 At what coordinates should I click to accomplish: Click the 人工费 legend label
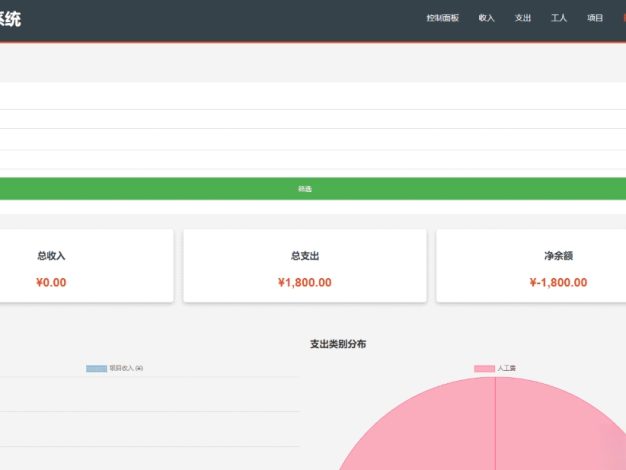coord(507,368)
